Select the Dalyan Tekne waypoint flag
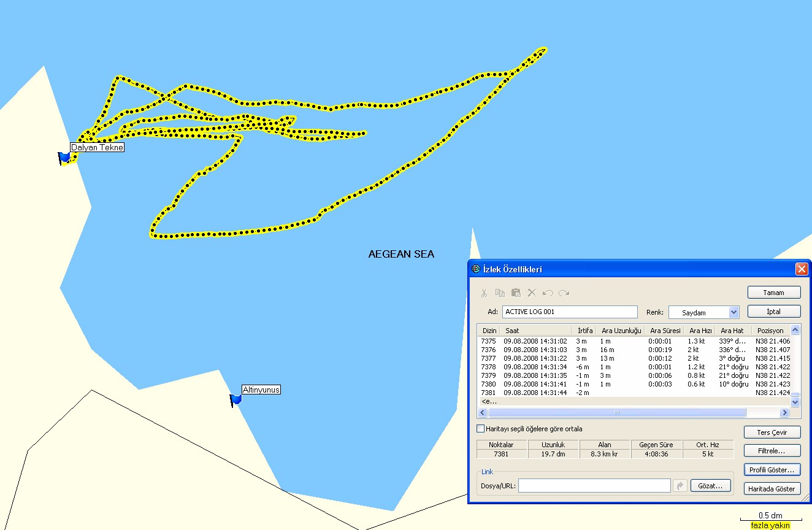This screenshot has width=812, height=530. (64, 158)
